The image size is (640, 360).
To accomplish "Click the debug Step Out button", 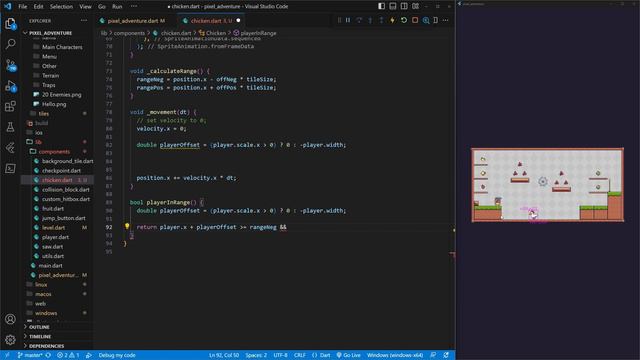I will tap(381, 20).
